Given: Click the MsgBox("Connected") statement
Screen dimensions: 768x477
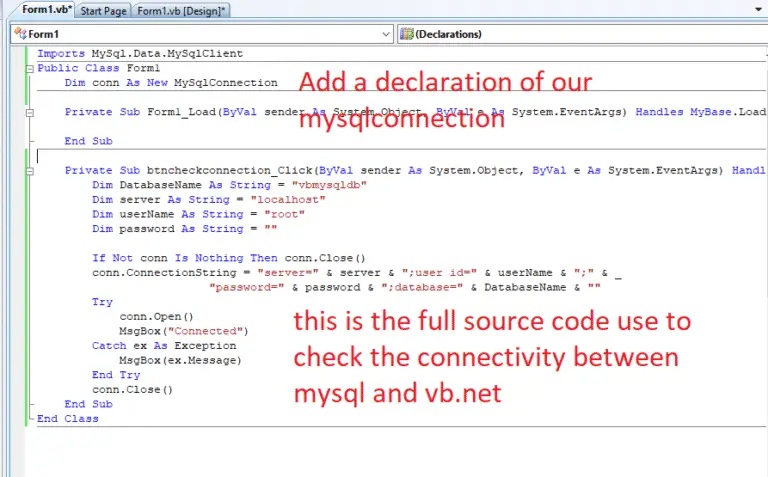Looking at the screenshot, I should [x=184, y=331].
